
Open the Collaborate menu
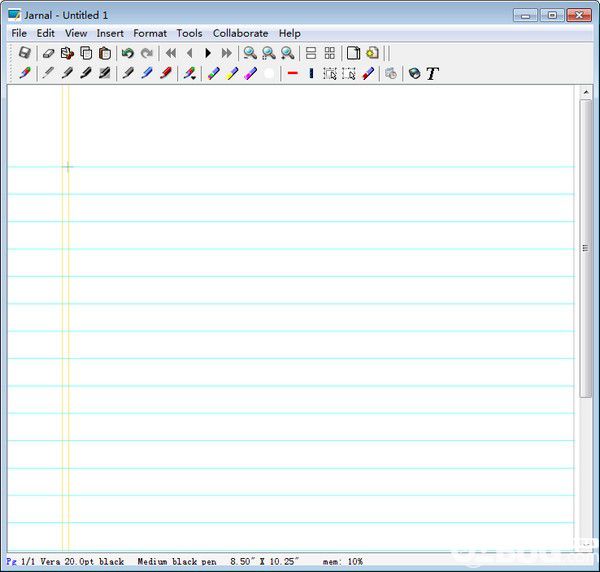240,33
